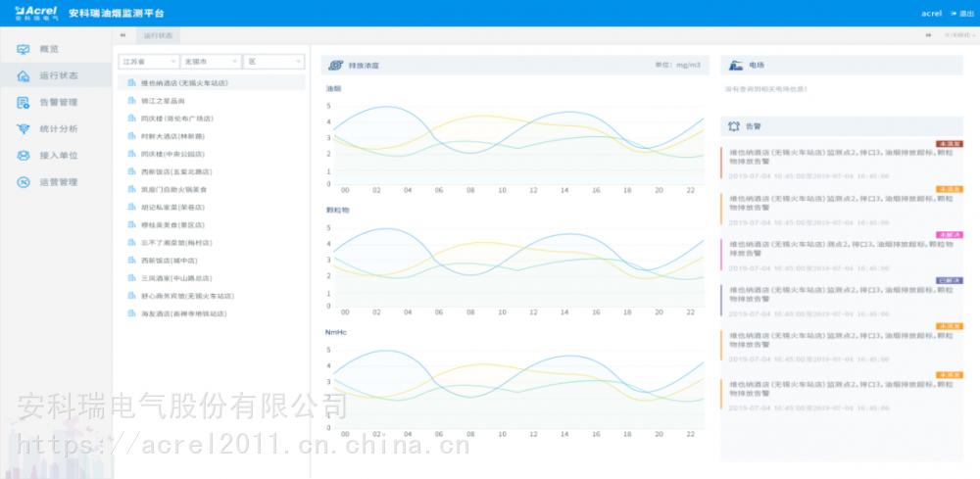Click the 安科瑞油烟监测平台 title text
This screenshot has width=980, height=479.
click(117, 13)
